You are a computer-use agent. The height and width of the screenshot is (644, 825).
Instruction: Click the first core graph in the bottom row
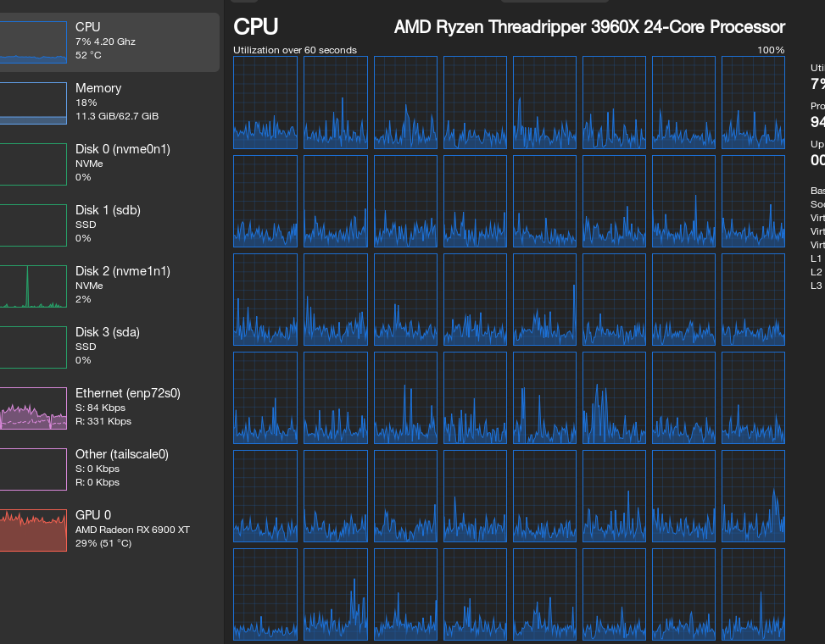(x=265, y=595)
